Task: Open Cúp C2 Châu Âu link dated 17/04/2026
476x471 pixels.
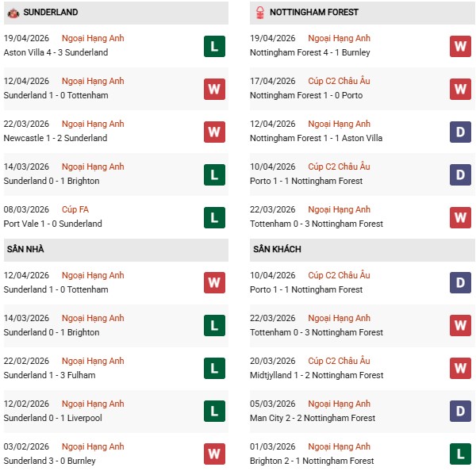Action: tap(338, 81)
